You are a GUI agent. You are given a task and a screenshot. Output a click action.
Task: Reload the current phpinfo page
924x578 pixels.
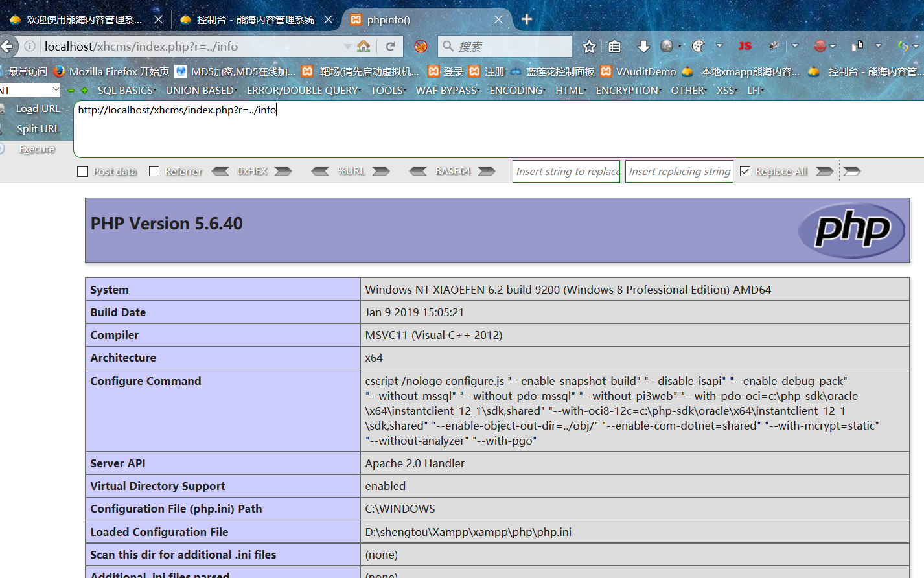tap(390, 46)
